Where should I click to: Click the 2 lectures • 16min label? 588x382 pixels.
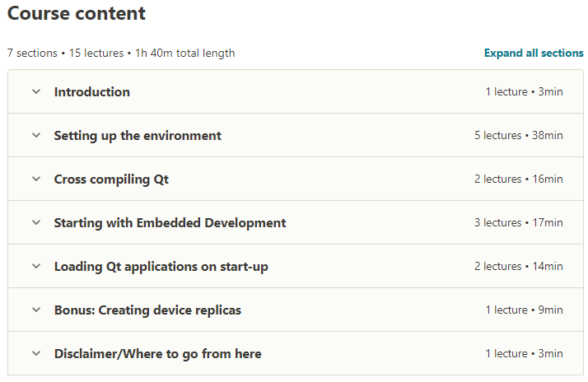coord(518,179)
